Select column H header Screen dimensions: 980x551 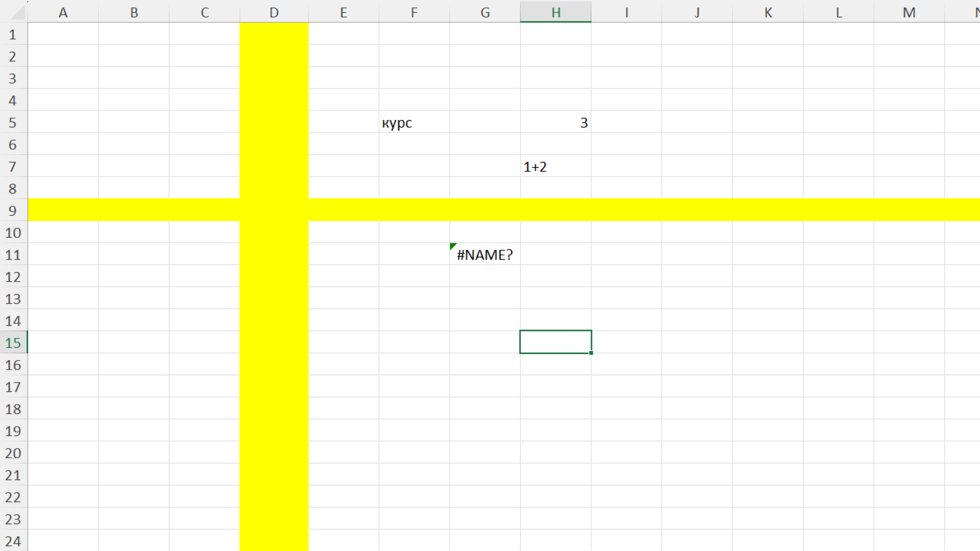[555, 12]
